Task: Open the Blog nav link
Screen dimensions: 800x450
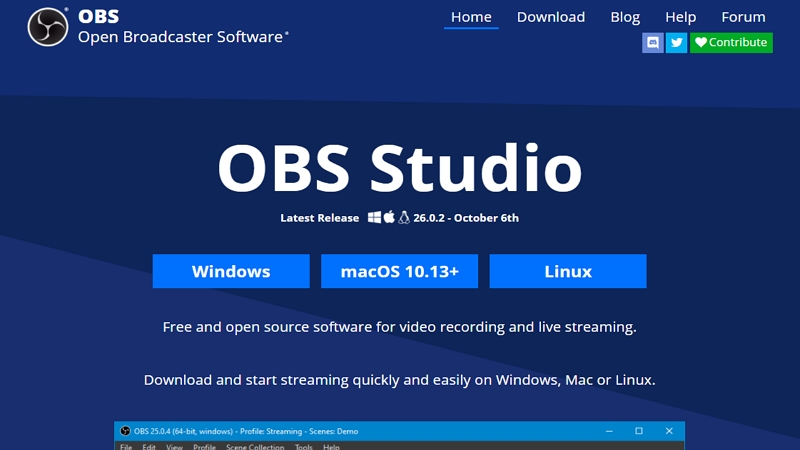Action: 625,17
